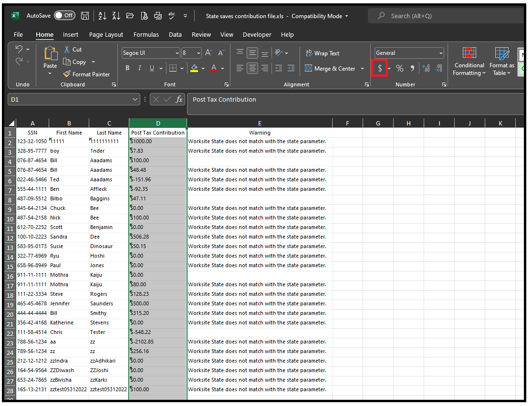This screenshot has width=532, height=406.
Task: Toggle Bottom Align
Action: 265,52
